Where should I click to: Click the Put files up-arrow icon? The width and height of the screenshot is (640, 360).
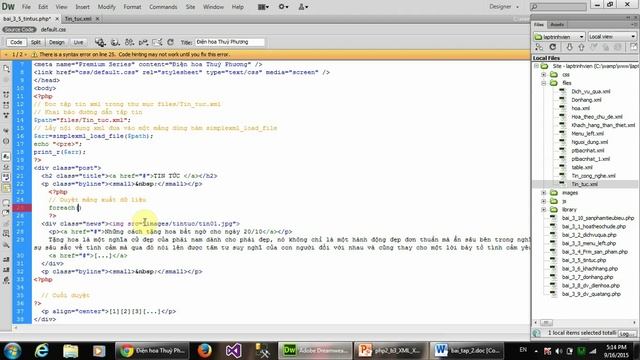(x=581, y=47)
